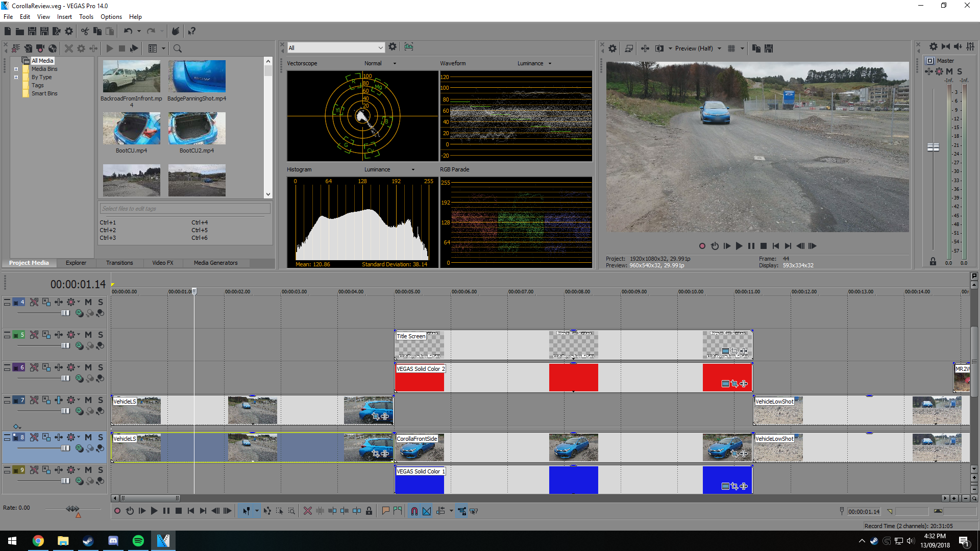Switch to the Transitions tab
The height and width of the screenshot is (551, 980).
click(119, 263)
